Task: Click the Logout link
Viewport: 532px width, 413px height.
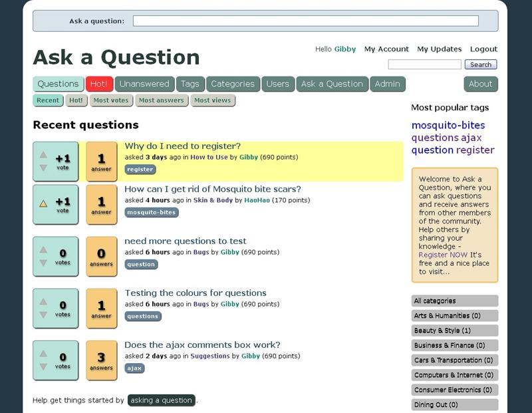Action: (483, 49)
